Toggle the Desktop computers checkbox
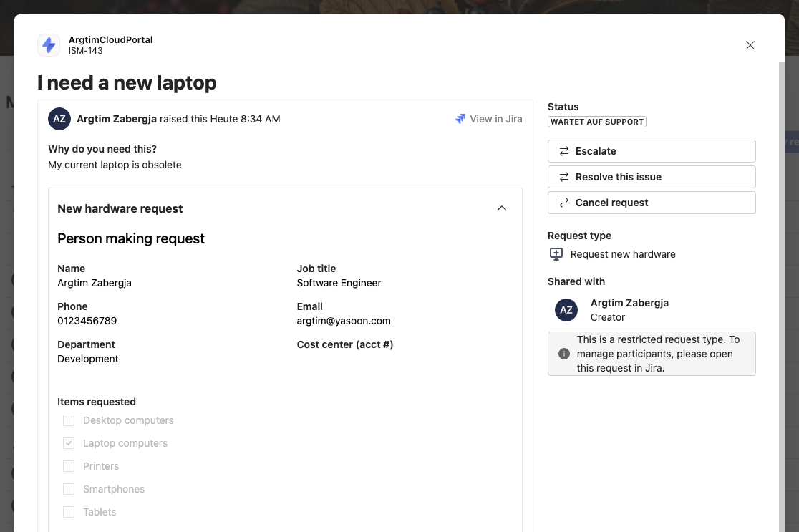The image size is (799, 532). click(x=69, y=420)
